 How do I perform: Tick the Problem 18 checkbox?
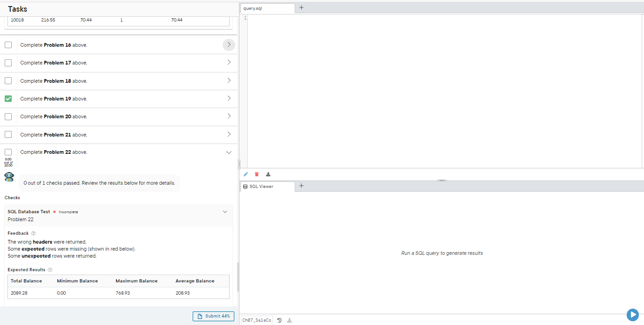coord(8,80)
